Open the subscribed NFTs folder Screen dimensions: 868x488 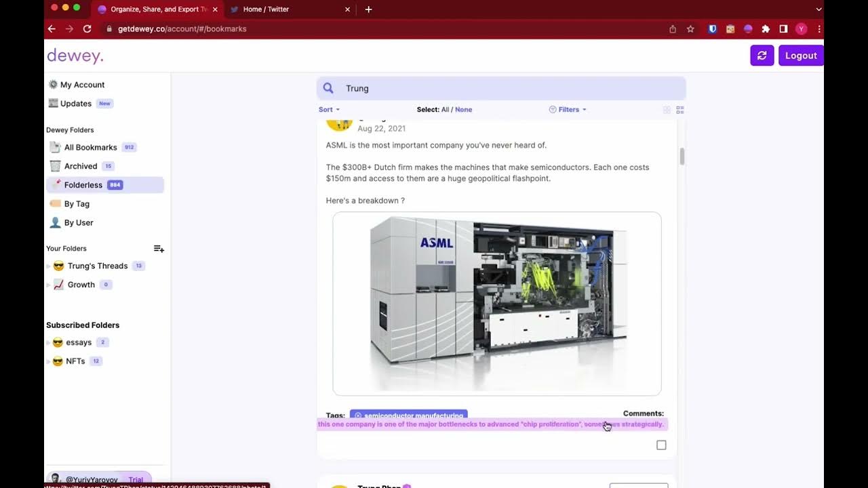coord(75,361)
